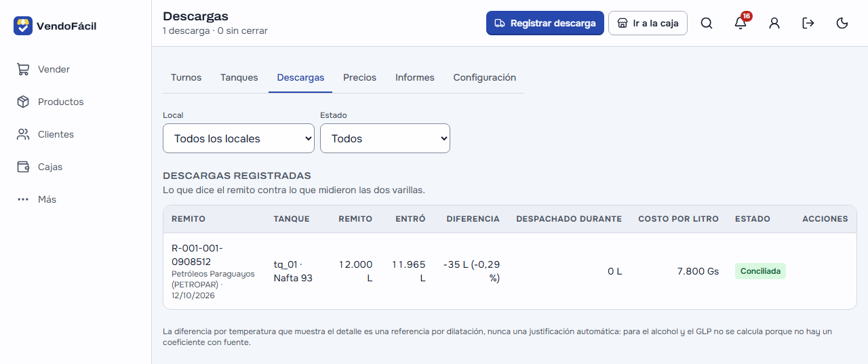Open the Configuración tab
This screenshot has width=868, height=364.
click(485, 77)
